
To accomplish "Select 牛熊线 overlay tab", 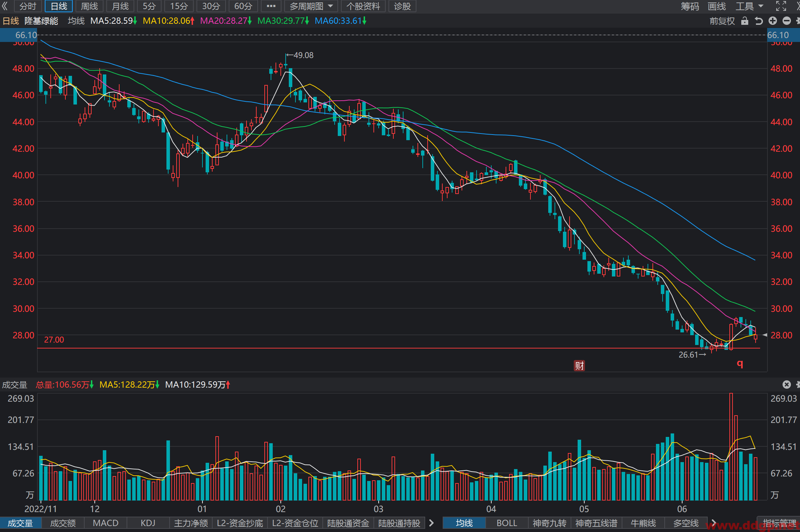I will (x=643, y=523).
